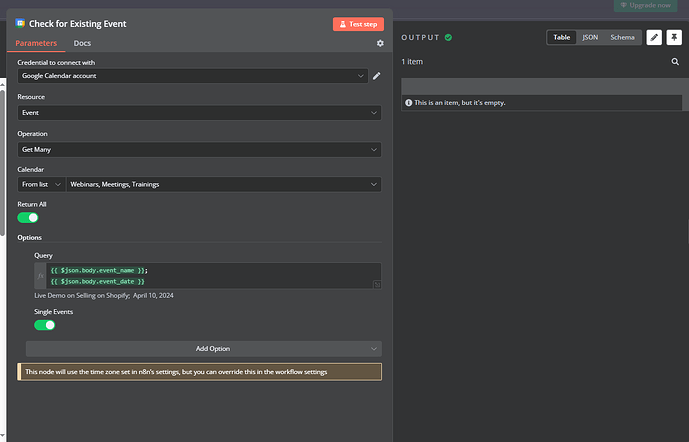Open the Add Option dropdown
This screenshot has height=442, width=689.
203,349
